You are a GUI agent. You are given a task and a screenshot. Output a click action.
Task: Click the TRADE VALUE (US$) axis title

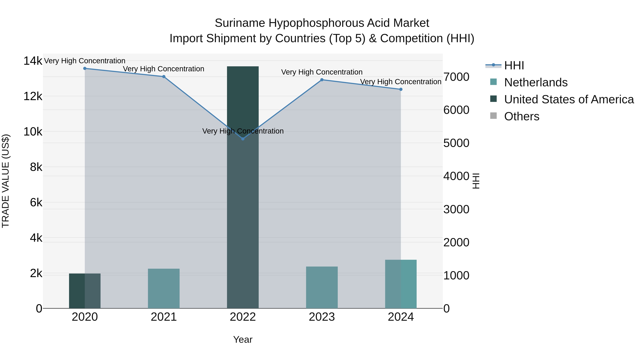click(x=6, y=181)
